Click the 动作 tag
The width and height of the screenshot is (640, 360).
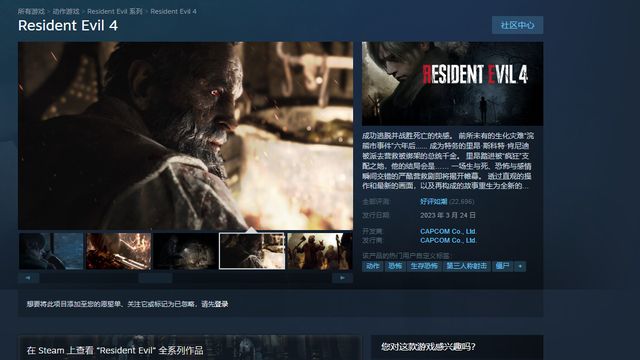pyautogui.click(x=372, y=266)
